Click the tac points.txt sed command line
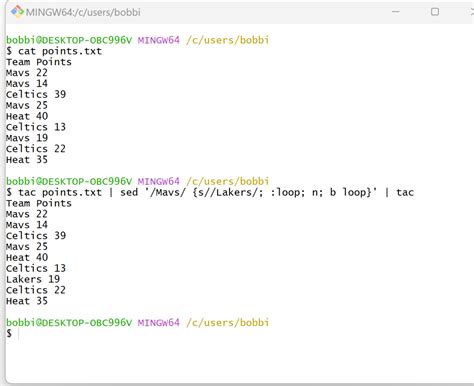The width and height of the screenshot is (474, 386). [210, 192]
